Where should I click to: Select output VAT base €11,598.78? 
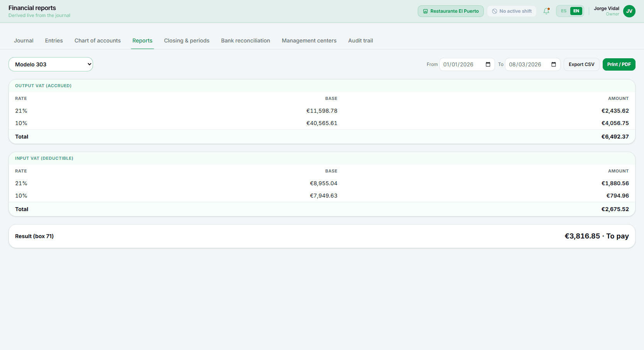322,111
